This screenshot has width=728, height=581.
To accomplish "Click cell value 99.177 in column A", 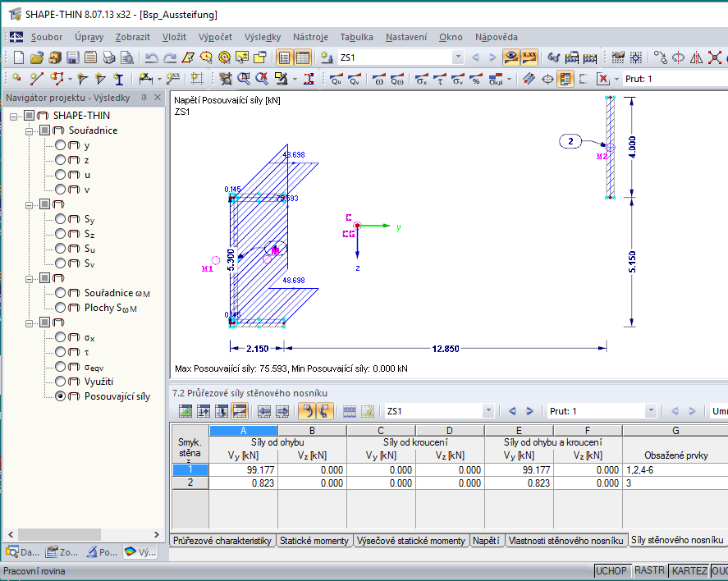I will (x=243, y=469).
